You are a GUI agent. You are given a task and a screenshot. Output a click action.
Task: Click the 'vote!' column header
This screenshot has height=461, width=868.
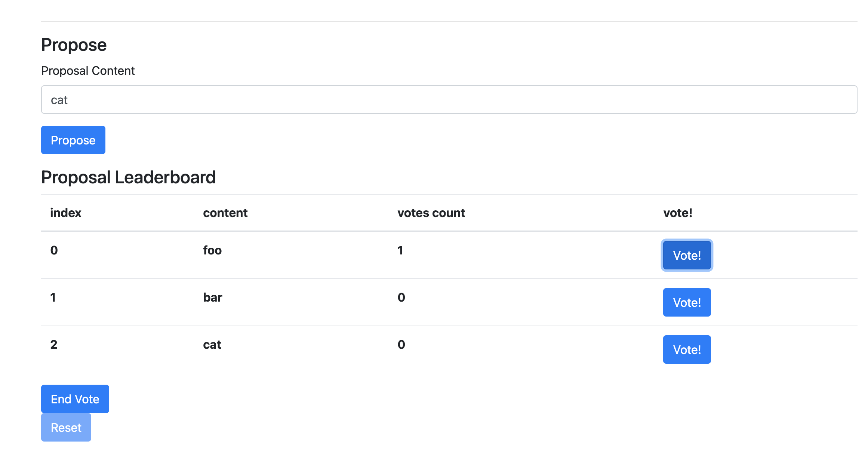point(677,213)
